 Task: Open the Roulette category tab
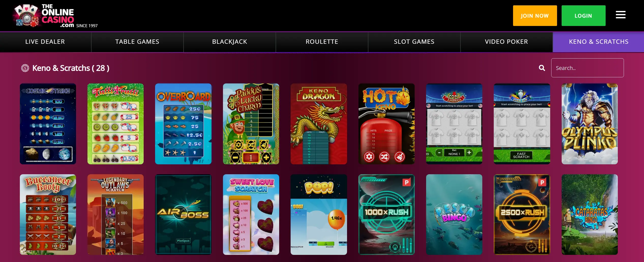pyautogui.click(x=322, y=42)
